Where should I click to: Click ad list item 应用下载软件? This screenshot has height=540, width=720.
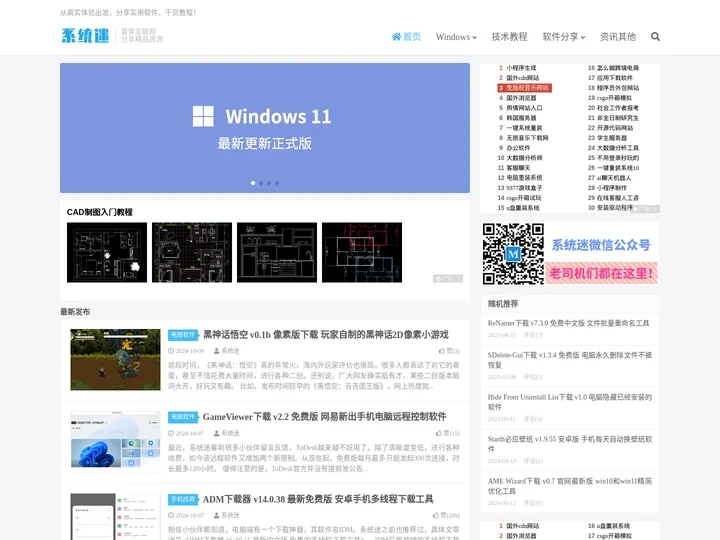tap(614, 78)
